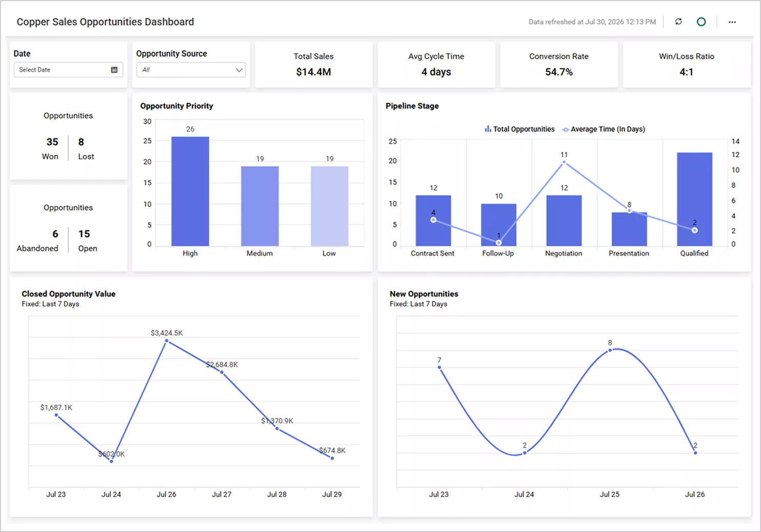The width and height of the screenshot is (761, 532).
Task: Click the Data refreshed timestamp text
Action: pos(592,22)
